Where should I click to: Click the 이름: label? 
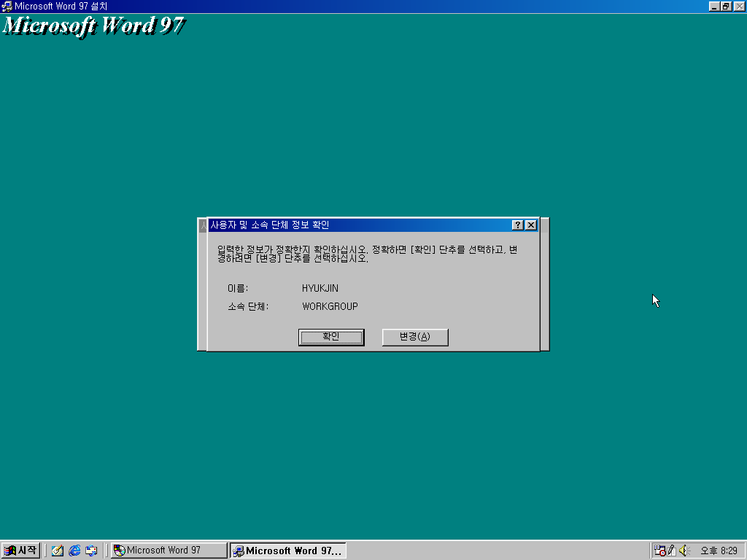tap(238, 289)
